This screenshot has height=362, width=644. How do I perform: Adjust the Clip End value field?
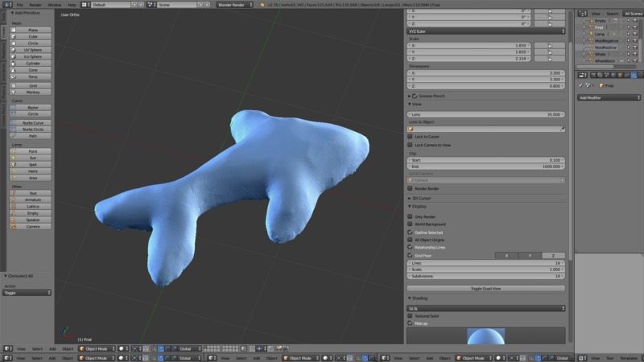(486, 167)
